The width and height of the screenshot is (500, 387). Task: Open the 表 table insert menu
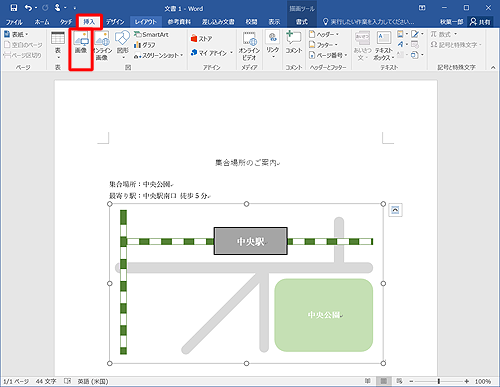pos(58,46)
